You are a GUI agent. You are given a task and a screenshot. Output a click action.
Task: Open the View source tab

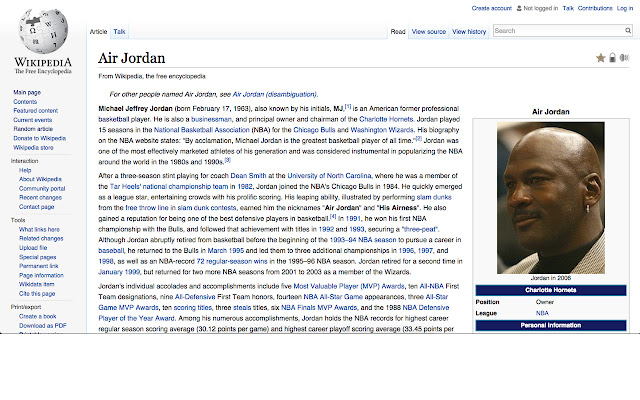429,31
